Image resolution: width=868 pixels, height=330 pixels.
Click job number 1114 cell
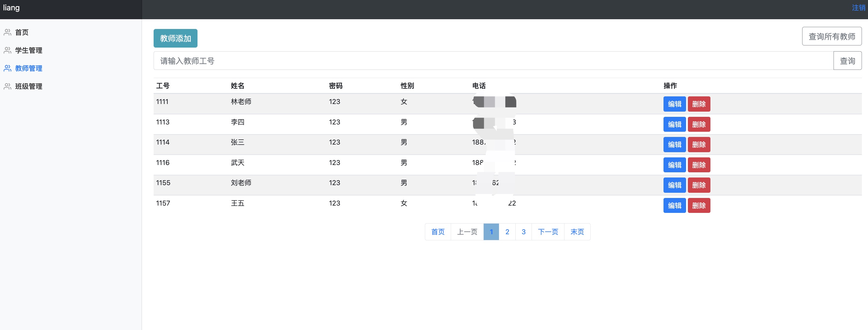click(163, 142)
